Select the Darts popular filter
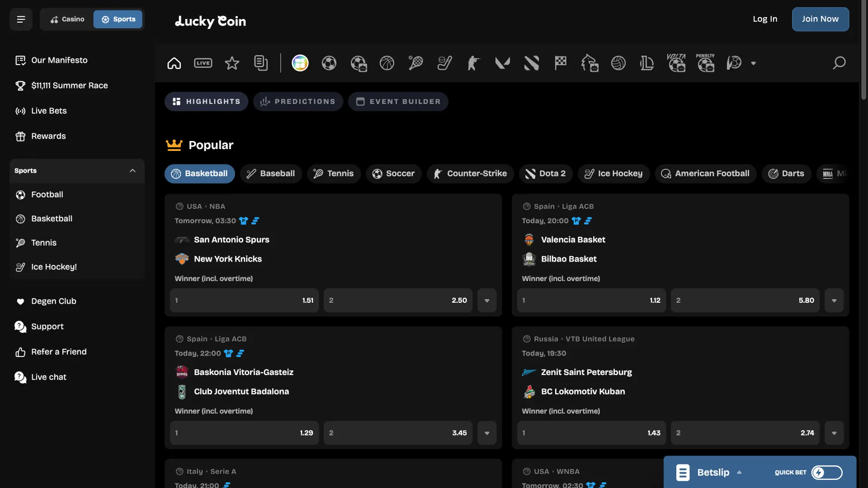 (x=787, y=174)
